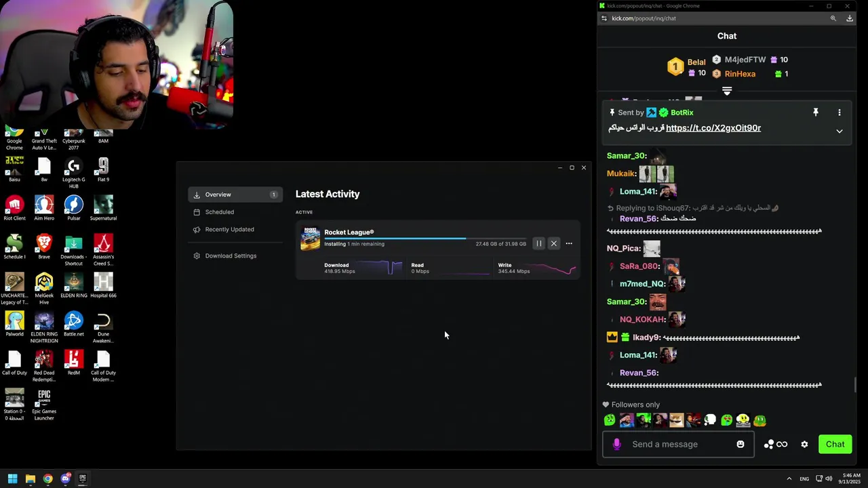Open Schedule I desktop icon
The width and height of the screenshot is (868, 488).
click(x=14, y=247)
